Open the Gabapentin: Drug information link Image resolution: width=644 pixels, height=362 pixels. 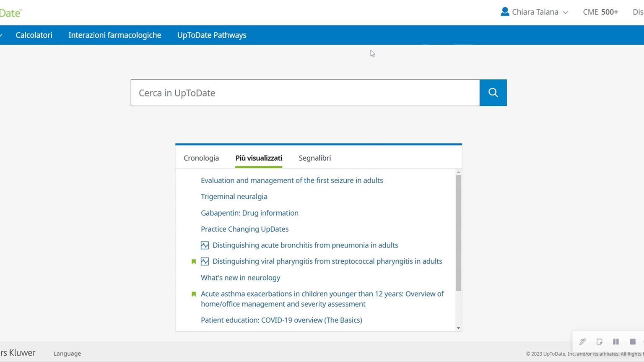[249, 213]
